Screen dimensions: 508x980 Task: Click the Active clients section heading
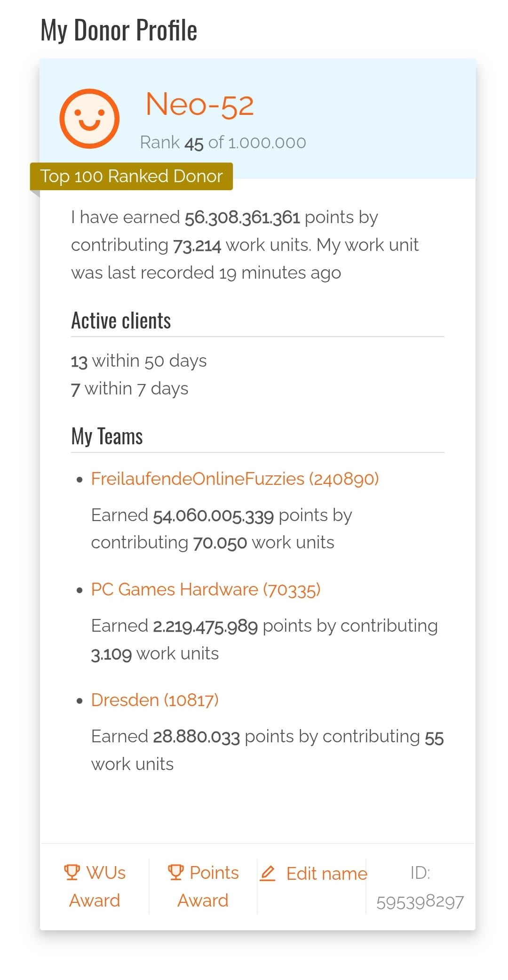pos(121,321)
